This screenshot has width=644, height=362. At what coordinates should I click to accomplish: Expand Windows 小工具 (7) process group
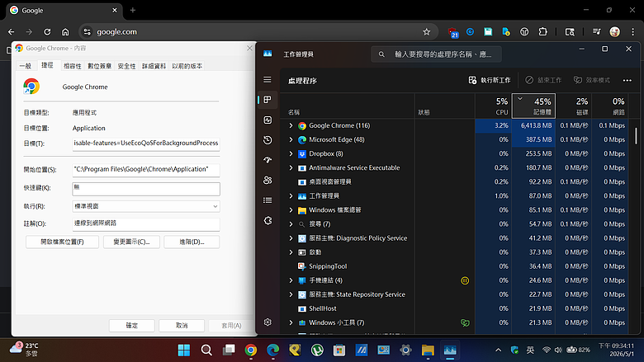click(x=291, y=322)
